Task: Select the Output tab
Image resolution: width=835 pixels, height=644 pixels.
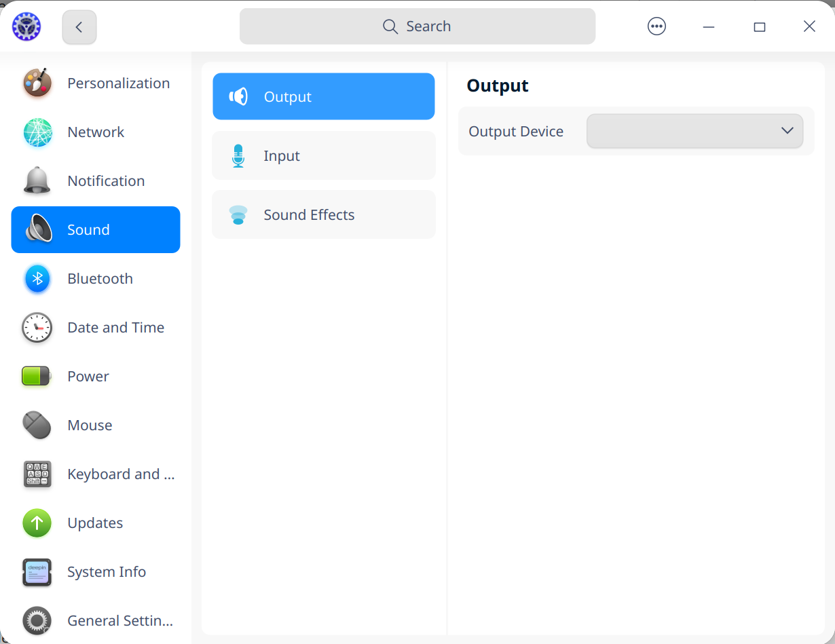Action: 324,96
